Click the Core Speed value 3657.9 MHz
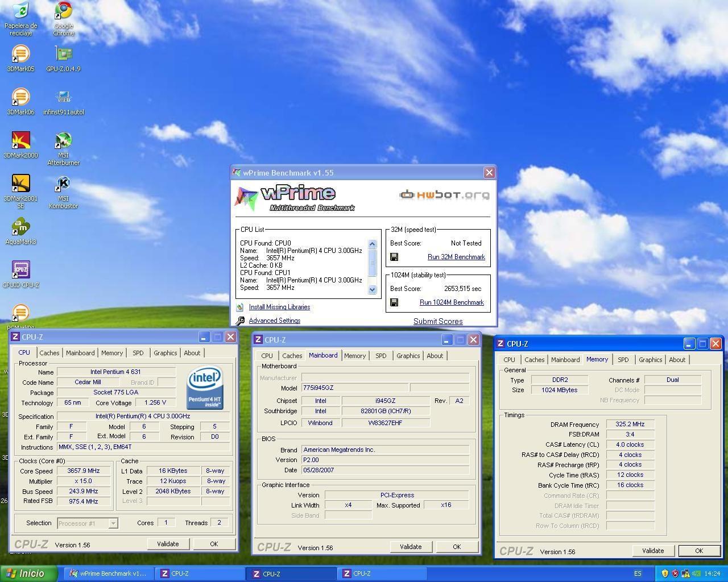The height and width of the screenshot is (582, 728). tap(84, 471)
